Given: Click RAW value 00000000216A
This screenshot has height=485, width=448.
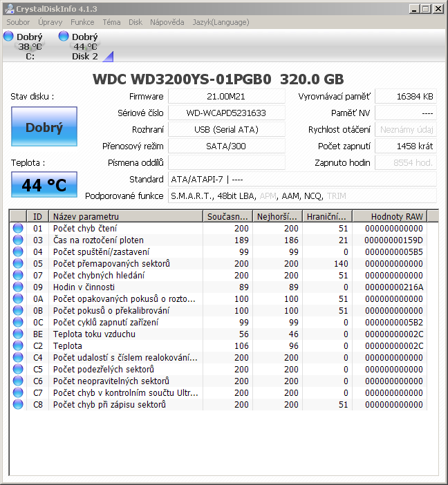Looking at the screenshot, I should tap(393, 287).
